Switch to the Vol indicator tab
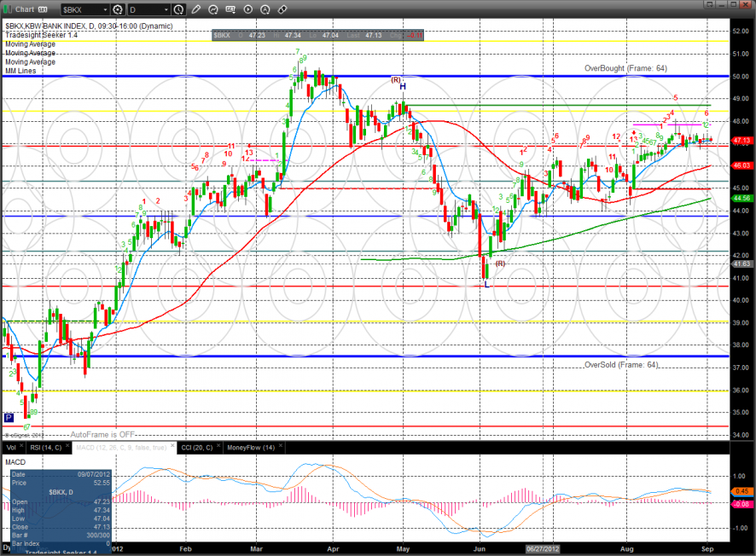Viewport: 756px width, 556px height. click(10, 447)
